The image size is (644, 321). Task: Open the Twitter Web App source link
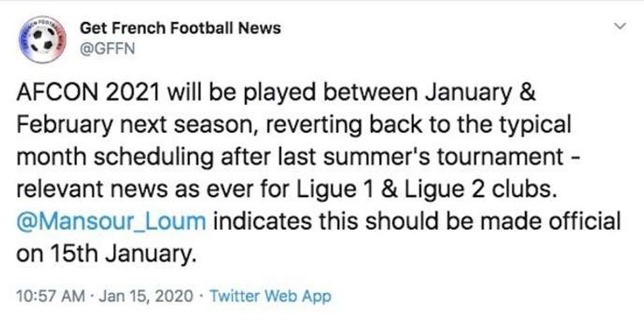coord(270,296)
